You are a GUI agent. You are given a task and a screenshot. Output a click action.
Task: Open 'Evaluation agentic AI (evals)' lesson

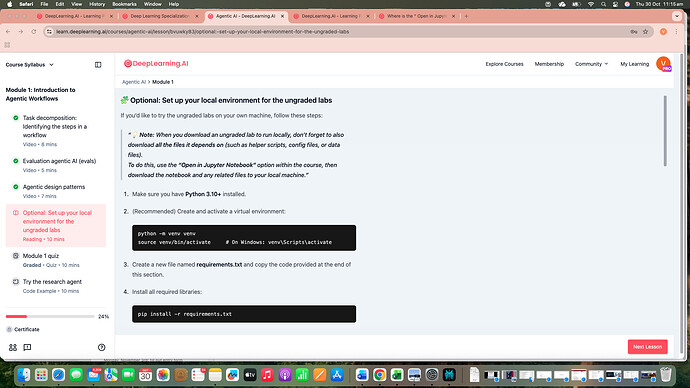[56, 165]
